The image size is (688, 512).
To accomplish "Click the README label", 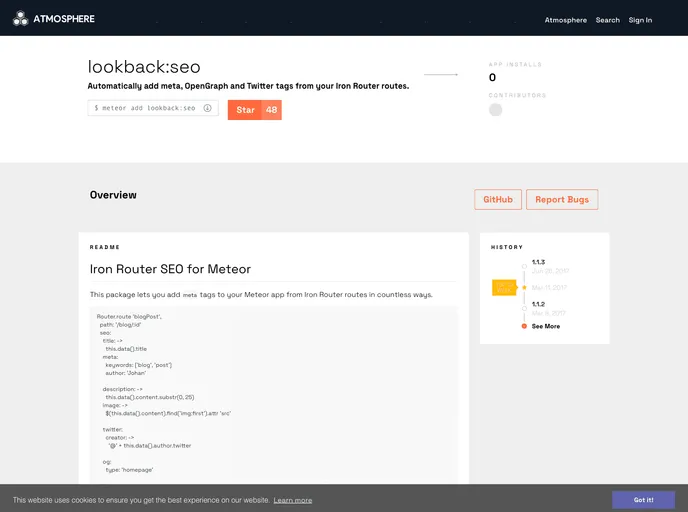I will pyautogui.click(x=104, y=247).
